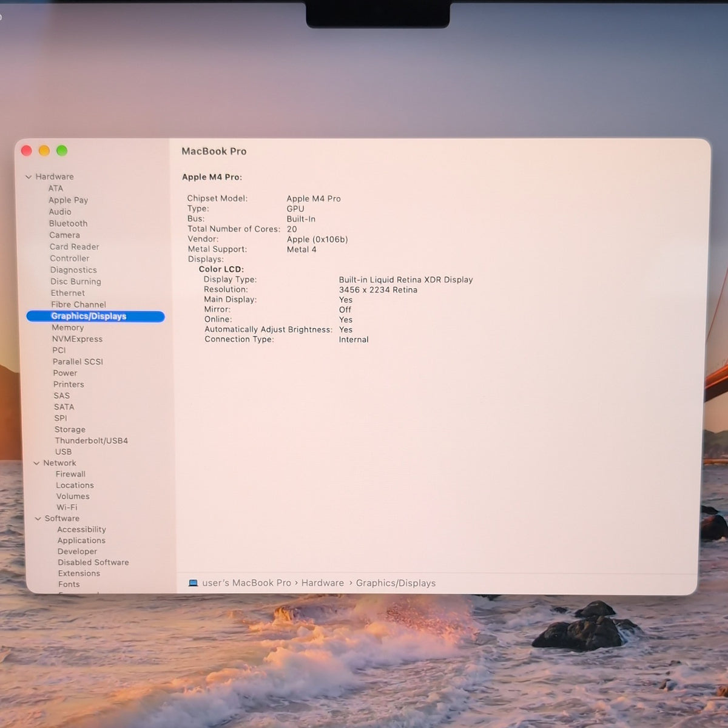Open Locations under Network

click(75, 485)
